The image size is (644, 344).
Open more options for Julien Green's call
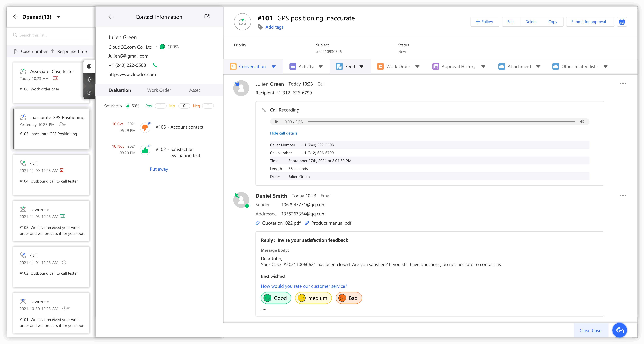tap(623, 84)
